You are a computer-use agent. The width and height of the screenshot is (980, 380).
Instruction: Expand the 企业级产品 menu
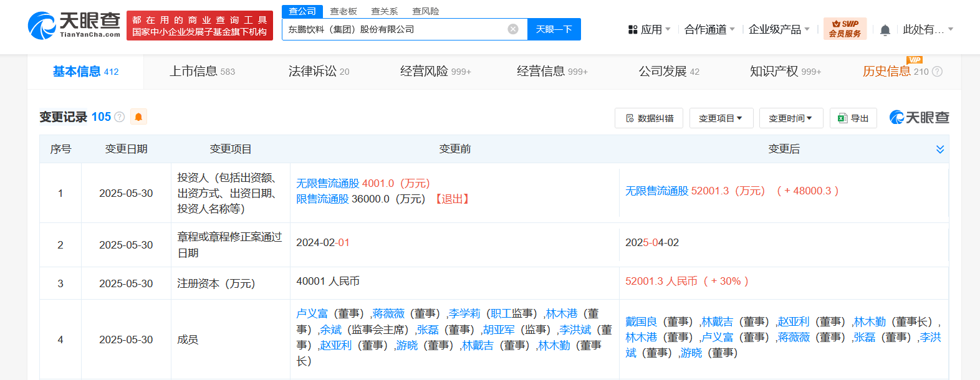(x=779, y=29)
